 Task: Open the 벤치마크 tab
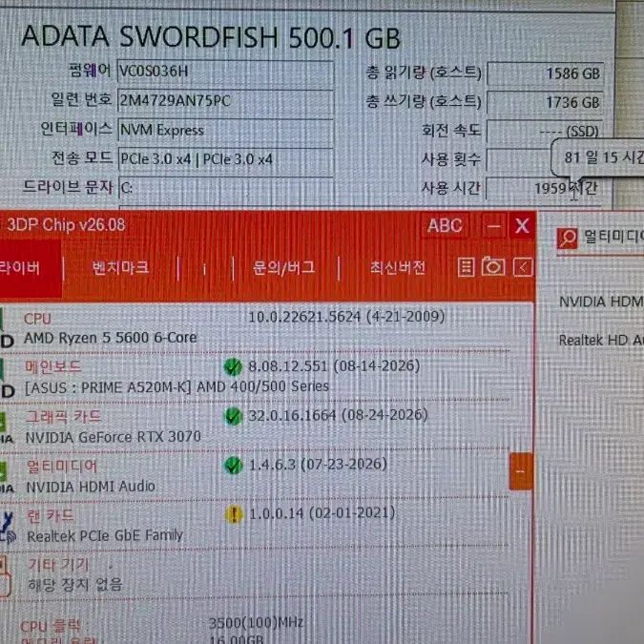120,268
